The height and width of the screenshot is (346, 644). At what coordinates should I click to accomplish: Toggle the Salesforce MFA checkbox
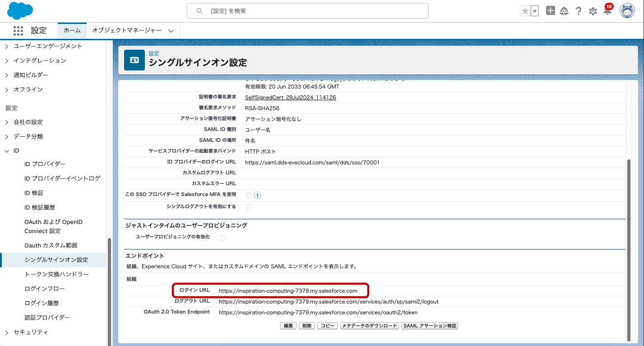tap(248, 195)
